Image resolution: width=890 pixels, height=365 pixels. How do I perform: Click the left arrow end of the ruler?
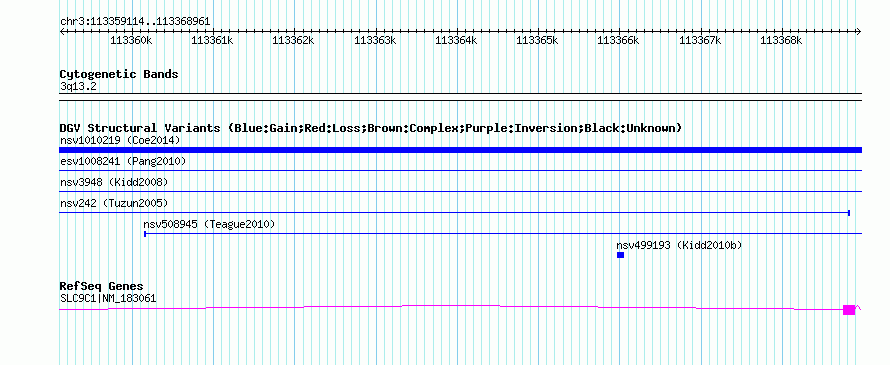coord(62,31)
